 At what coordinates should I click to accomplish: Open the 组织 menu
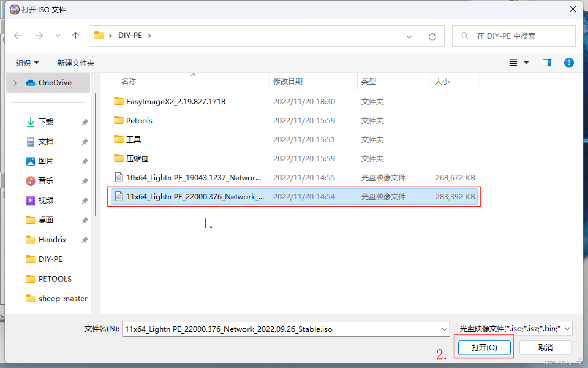[27, 63]
